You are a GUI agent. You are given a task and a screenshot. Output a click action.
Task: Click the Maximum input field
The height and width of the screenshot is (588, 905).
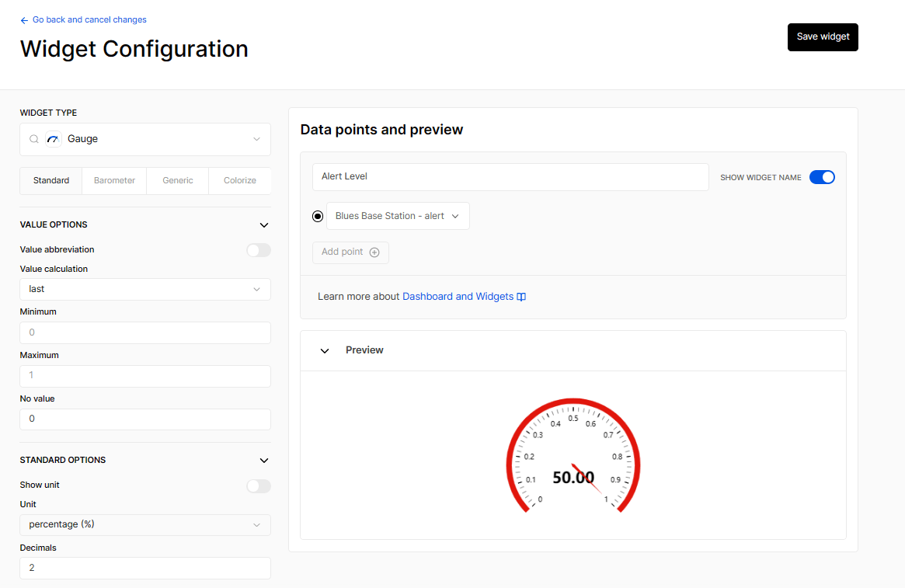(x=145, y=376)
